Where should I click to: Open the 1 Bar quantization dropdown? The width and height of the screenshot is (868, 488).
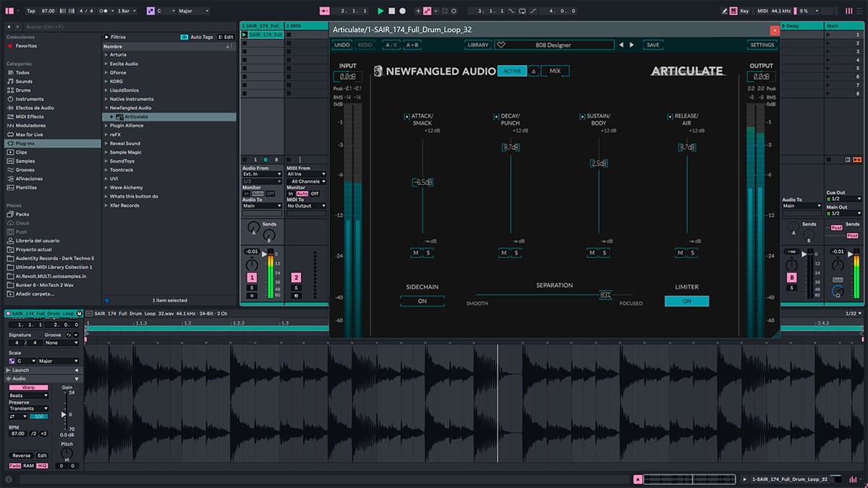click(127, 11)
